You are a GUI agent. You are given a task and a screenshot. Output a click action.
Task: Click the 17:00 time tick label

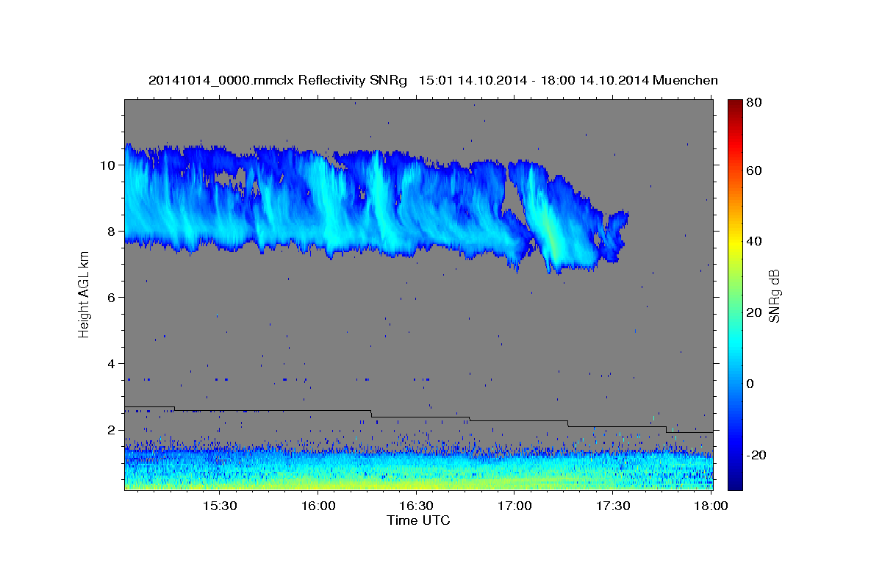515,506
